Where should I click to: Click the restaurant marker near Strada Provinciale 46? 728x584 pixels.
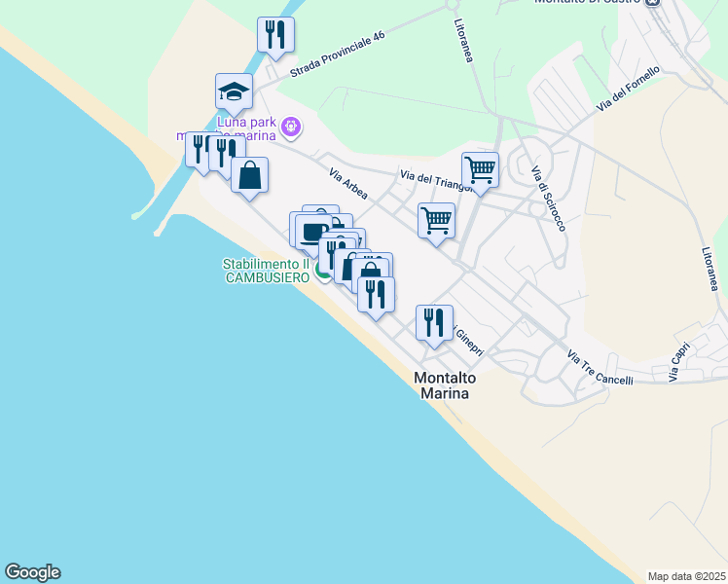point(275,38)
